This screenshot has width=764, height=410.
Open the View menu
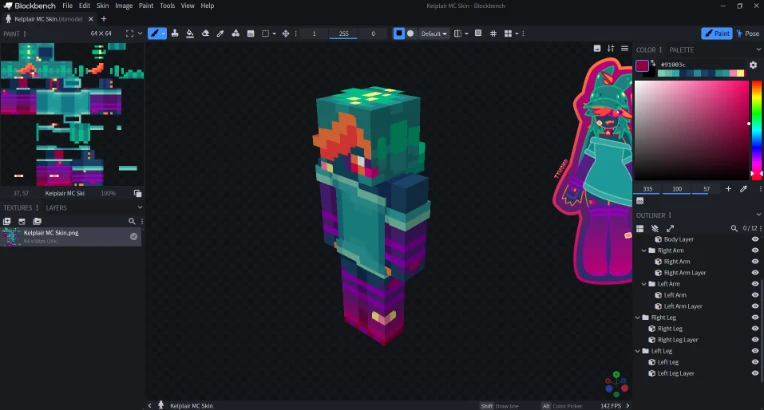(x=188, y=6)
